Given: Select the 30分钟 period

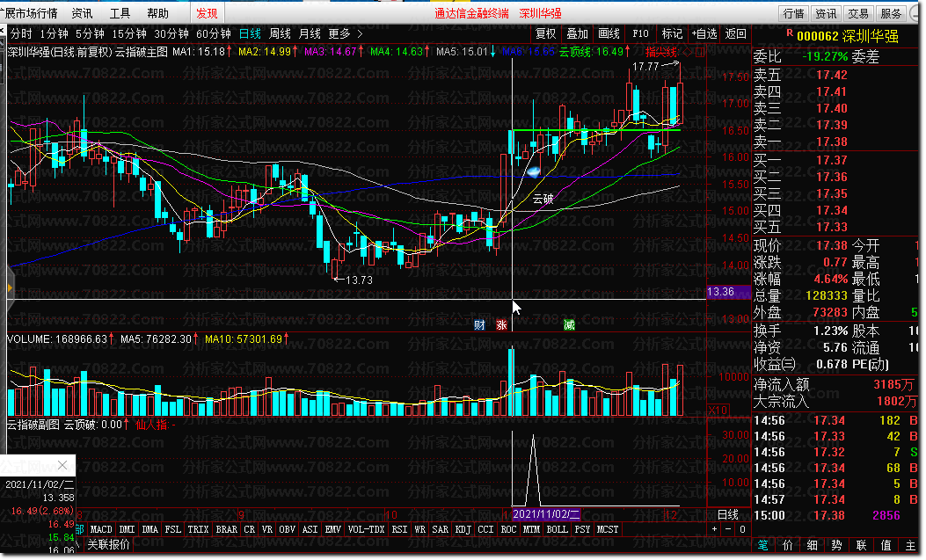Looking at the screenshot, I should tap(171, 34).
